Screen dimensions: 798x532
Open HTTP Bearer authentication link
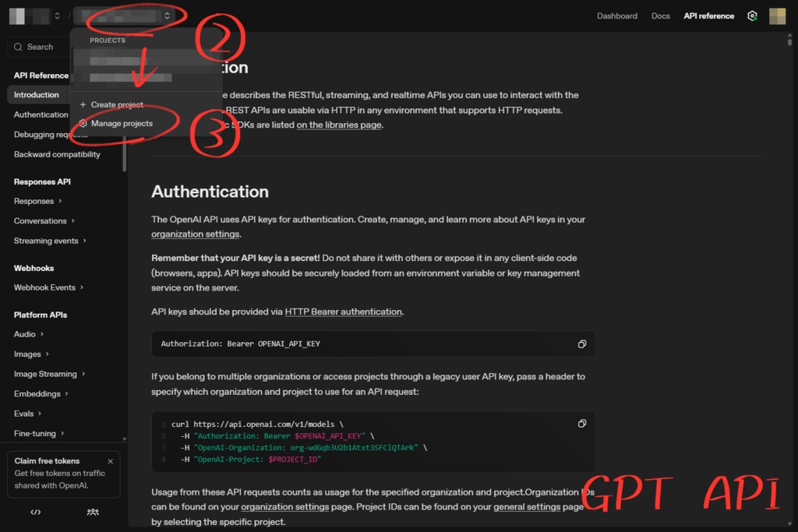pos(343,312)
